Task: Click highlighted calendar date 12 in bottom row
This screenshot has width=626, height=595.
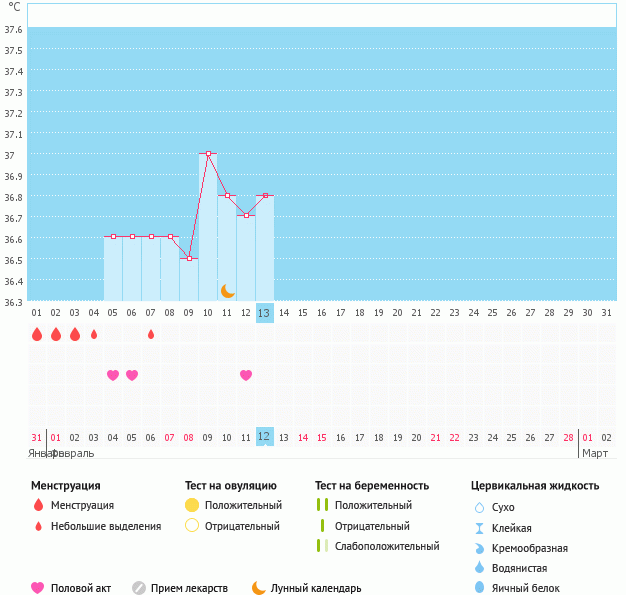Action: click(x=264, y=437)
